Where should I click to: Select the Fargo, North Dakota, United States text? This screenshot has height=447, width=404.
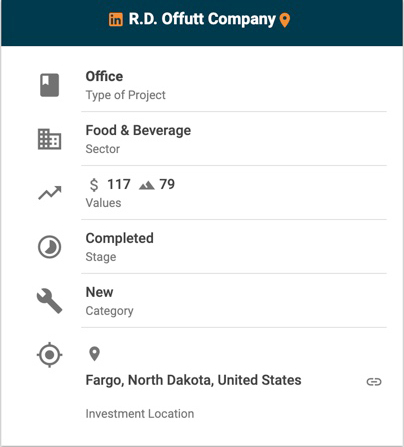pyautogui.click(x=193, y=380)
